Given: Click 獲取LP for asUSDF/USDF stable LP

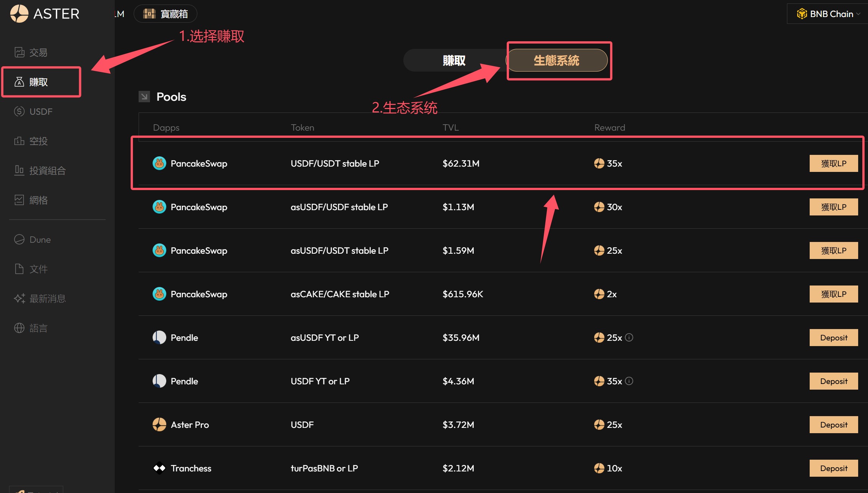Looking at the screenshot, I should [834, 207].
